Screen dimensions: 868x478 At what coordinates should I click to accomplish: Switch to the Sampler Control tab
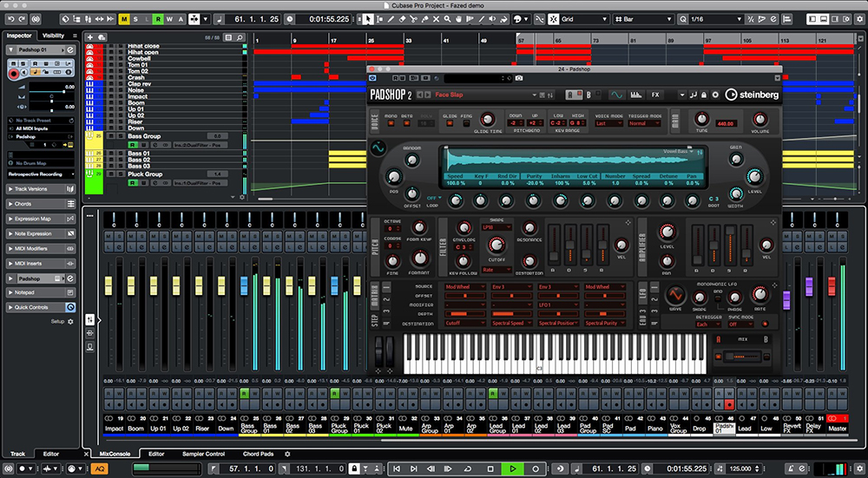pos(203,454)
